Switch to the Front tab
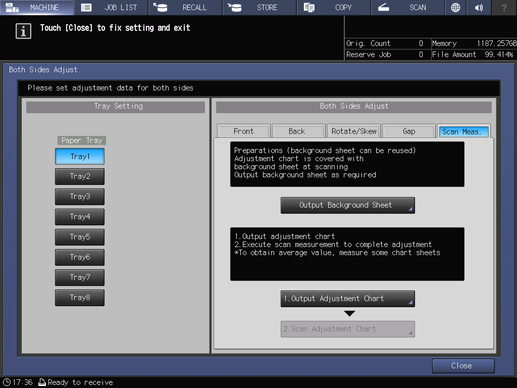 (x=244, y=131)
